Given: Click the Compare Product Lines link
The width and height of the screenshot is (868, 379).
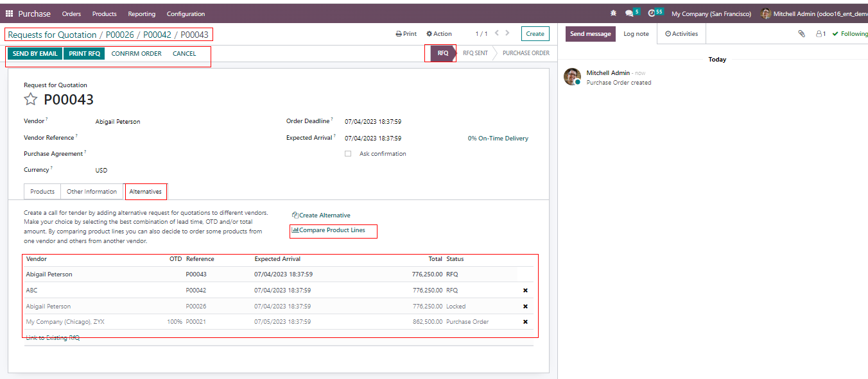Looking at the screenshot, I should click(x=332, y=230).
